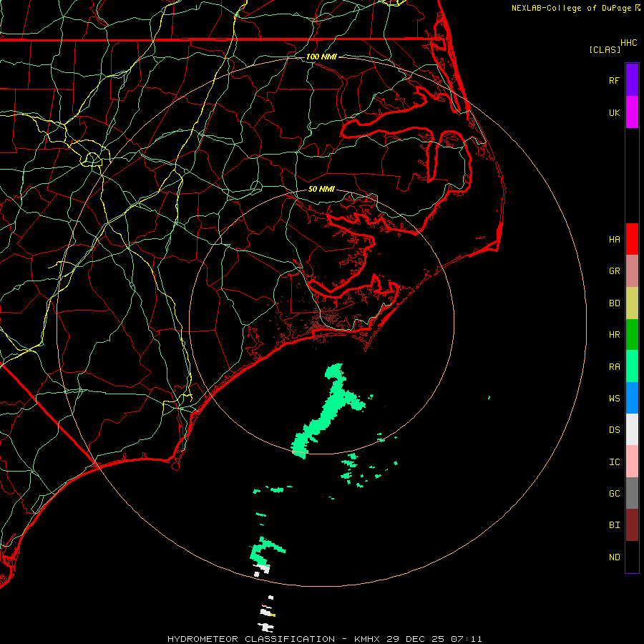
Task: Click the WS blue legend swatch
Action: tap(632, 398)
